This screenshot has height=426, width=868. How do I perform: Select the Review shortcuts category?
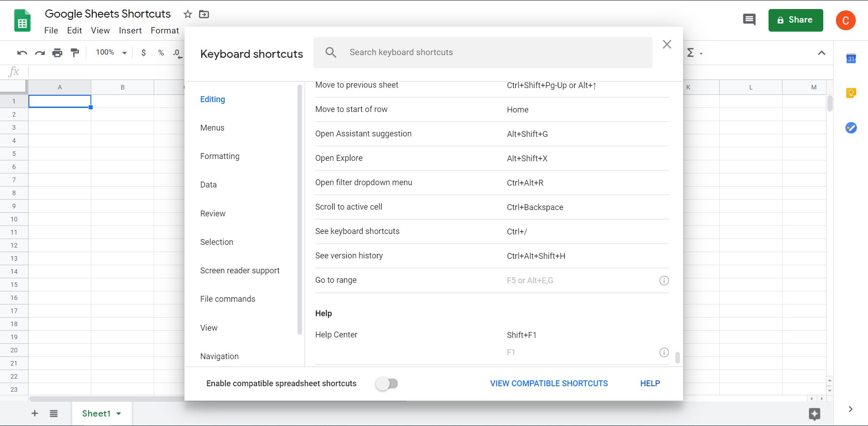[212, 214]
